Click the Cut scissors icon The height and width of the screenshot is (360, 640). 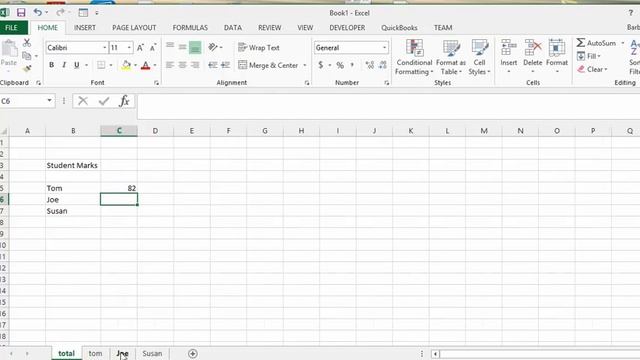click(27, 42)
